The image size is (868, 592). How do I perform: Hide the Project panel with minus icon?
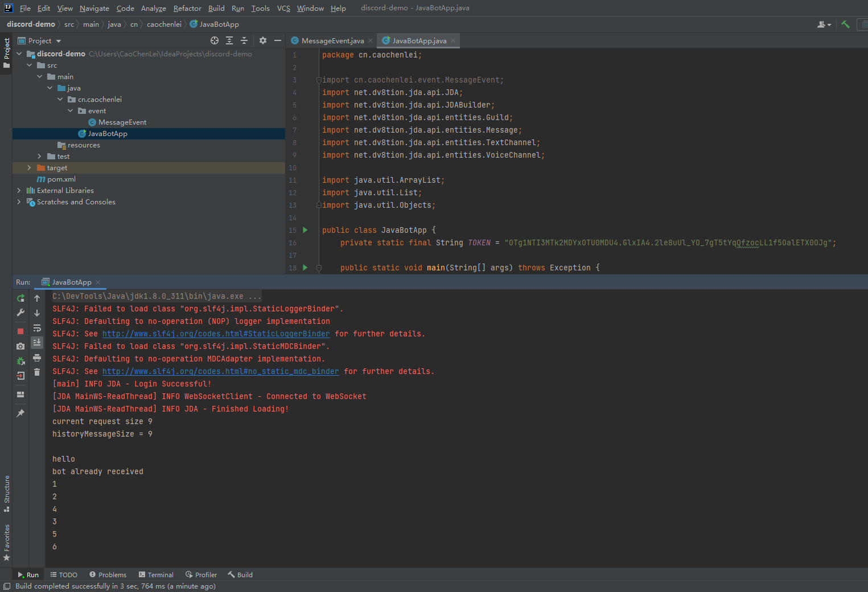[278, 40]
